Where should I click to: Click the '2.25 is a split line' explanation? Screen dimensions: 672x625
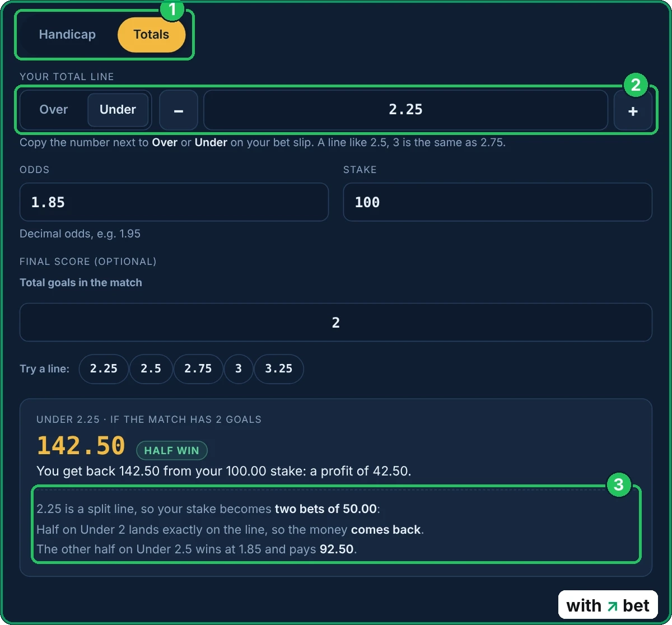208,509
